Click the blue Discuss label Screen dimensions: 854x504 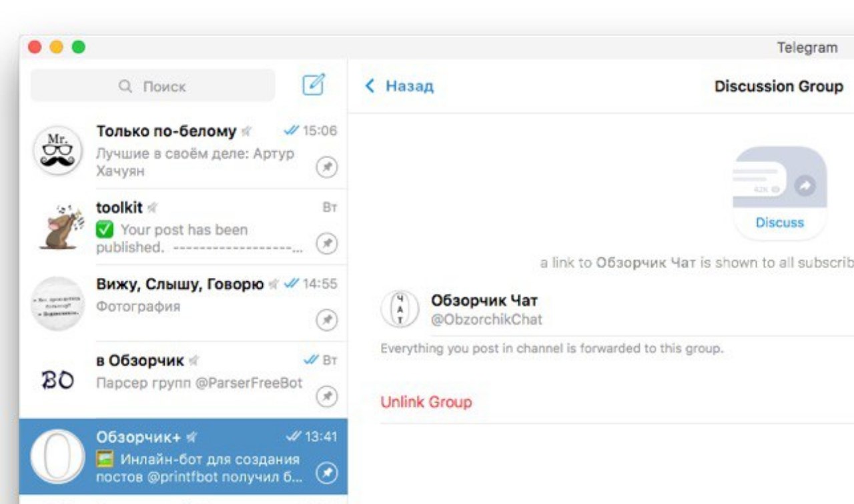[x=780, y=223]
